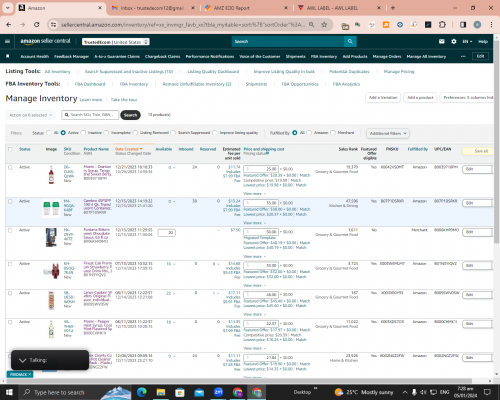Select the Incomplete status radio button
Image resolution: width=500 pixels, height=400 pixels.
point(106,133)
